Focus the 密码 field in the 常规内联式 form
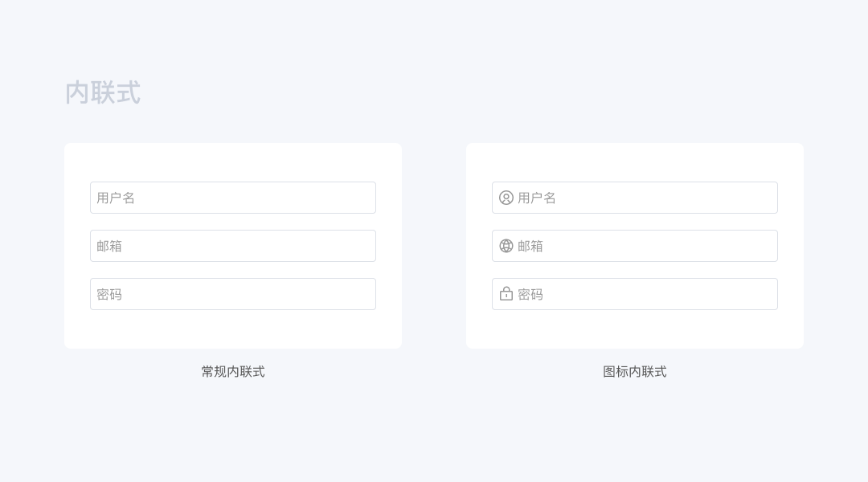Screen dimensions: 868x482 point(233,294)
